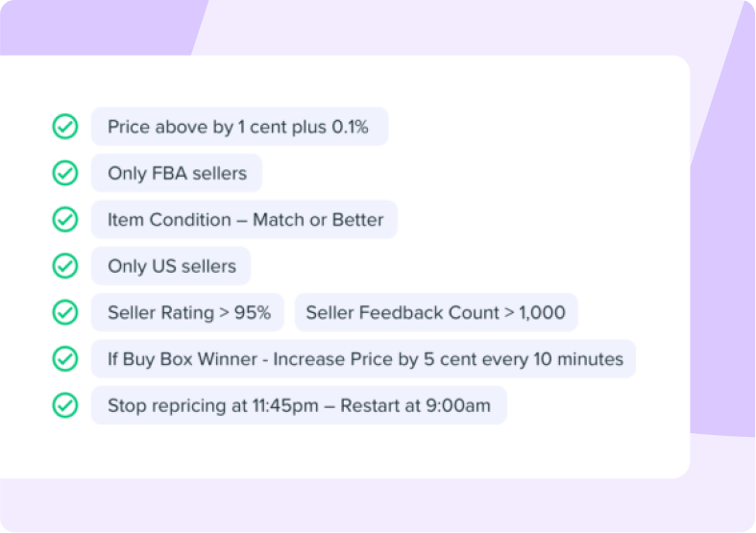Click the 95% value in Seller Rating pill

click(x=253, y=313)
